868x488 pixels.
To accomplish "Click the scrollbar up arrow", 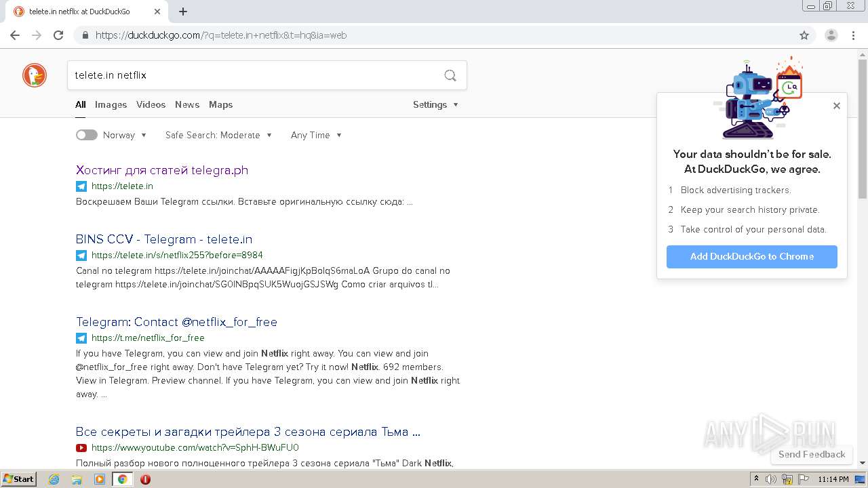I will [863, 54].
